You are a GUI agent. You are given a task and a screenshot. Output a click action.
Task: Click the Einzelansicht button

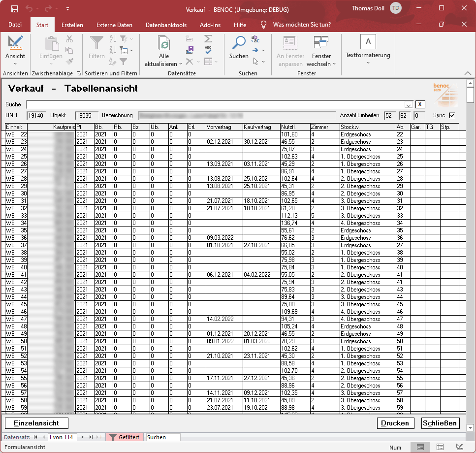click(x=36, y=423)
